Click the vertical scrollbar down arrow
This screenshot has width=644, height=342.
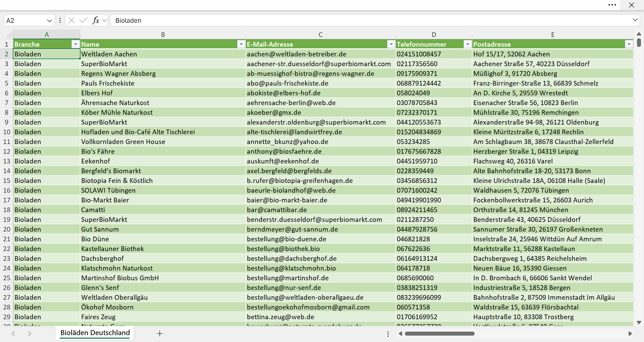click(639, 323)
